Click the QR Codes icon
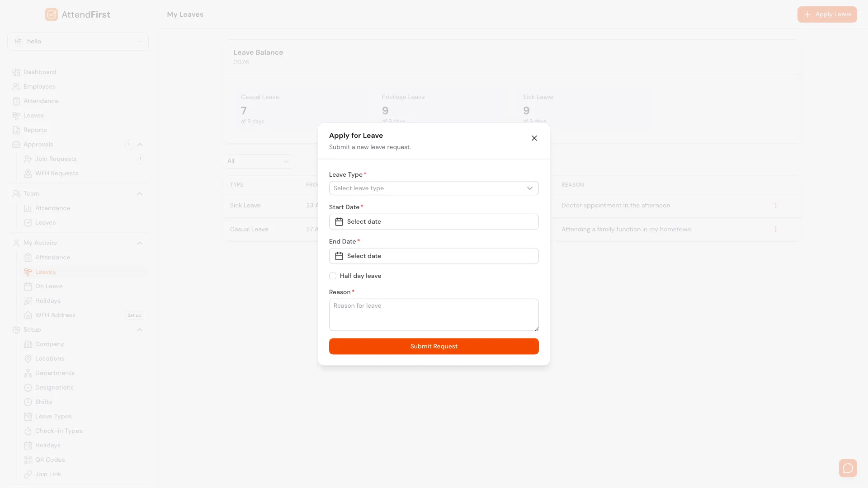Image resolution: width=868 pixels, height=488 pixels. pos(28,460)
